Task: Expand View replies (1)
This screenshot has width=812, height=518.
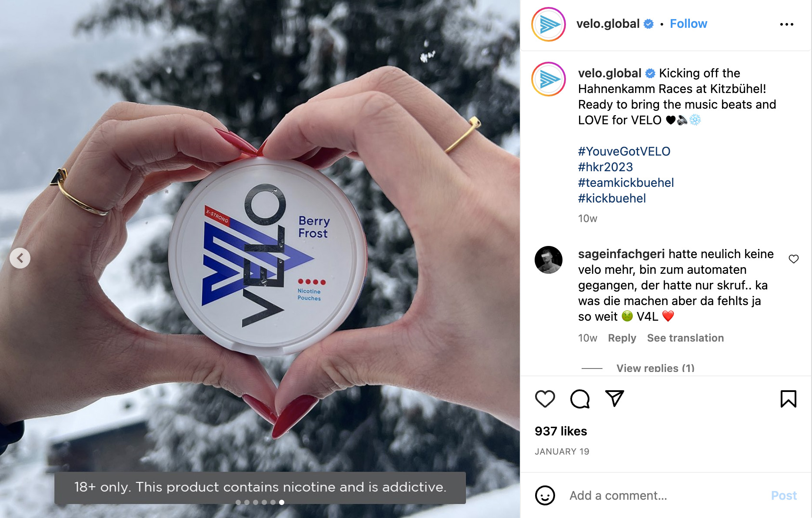Action: 655,368
